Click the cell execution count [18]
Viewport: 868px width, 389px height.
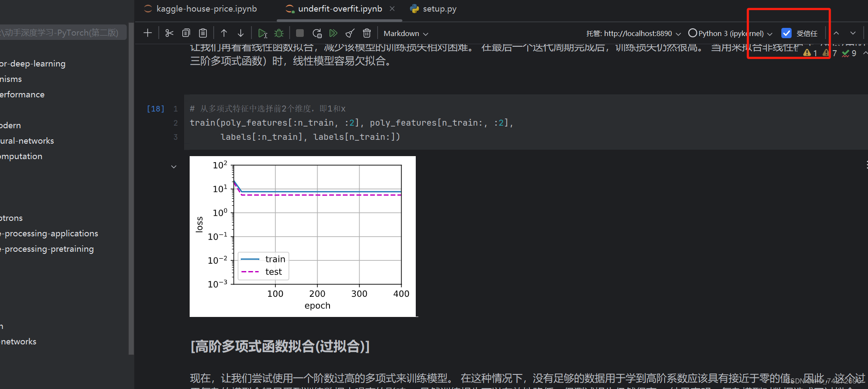coord(155,109)
